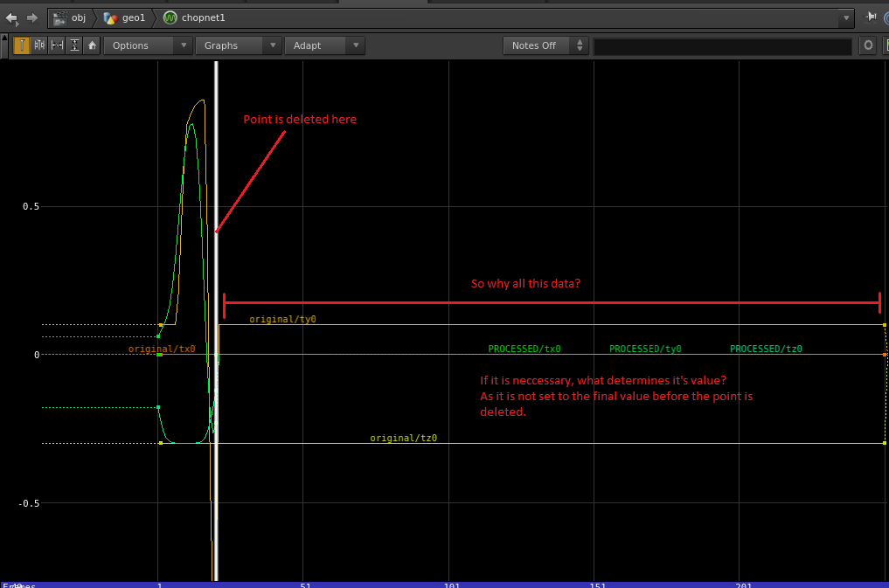Collapse toolbar with small up-arrow handle
Viewport: 889px width, 588px height.
4,38
